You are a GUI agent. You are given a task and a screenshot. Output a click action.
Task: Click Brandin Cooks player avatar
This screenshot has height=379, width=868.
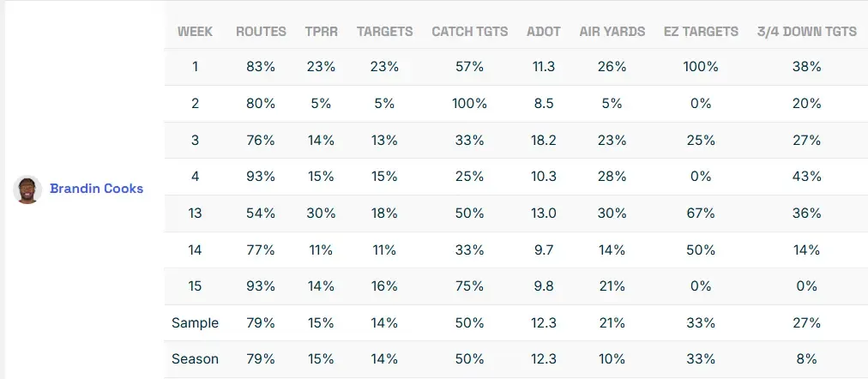click(27, 189)
